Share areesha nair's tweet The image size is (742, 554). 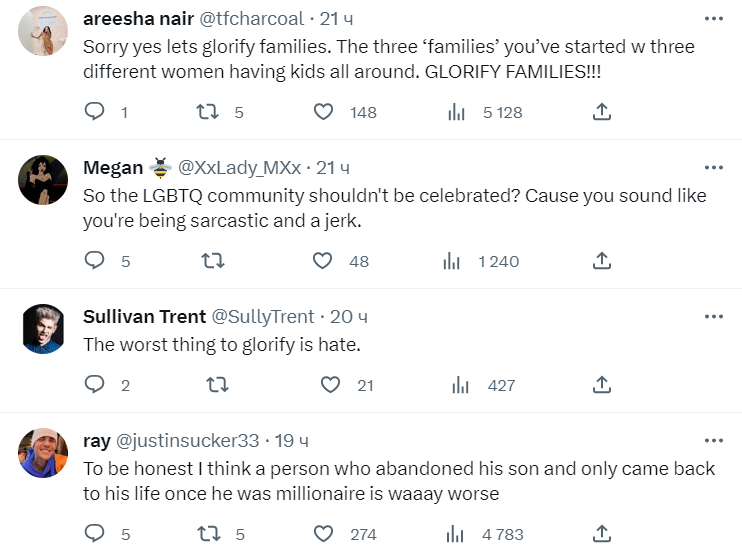(x=602, y=112)
